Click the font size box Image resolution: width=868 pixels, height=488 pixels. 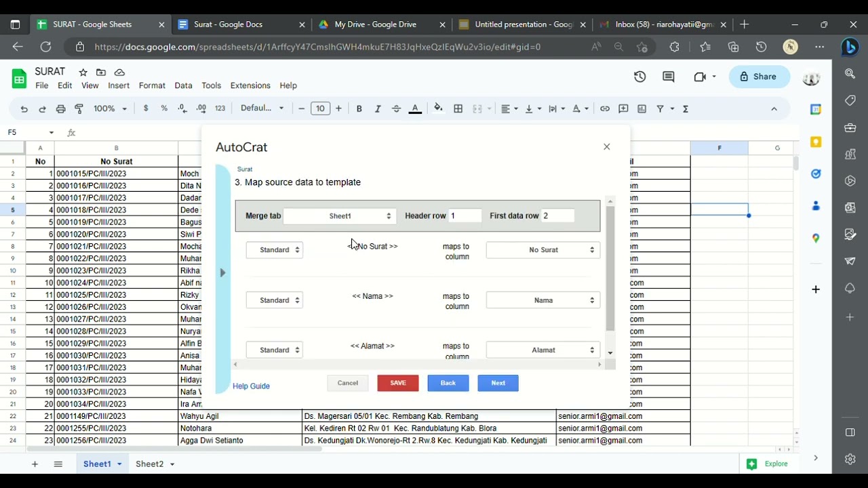click(x=320, y=108)
